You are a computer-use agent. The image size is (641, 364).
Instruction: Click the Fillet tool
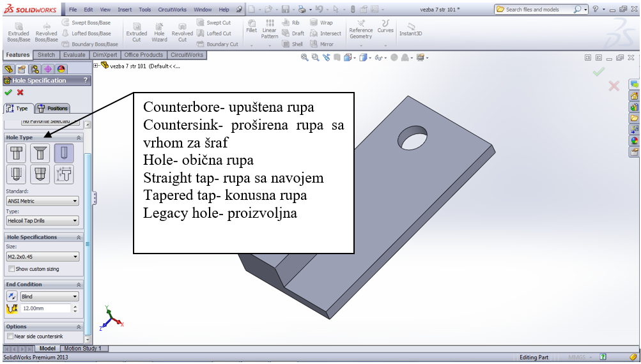click(252, 27)
